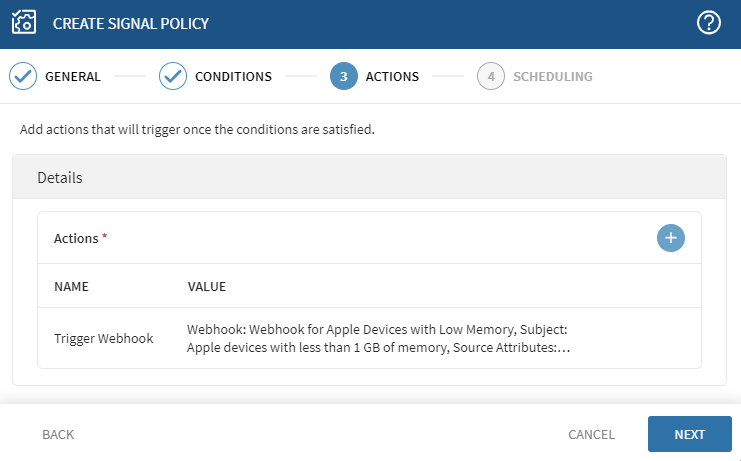Select the Actions step label

pos(392,76)
